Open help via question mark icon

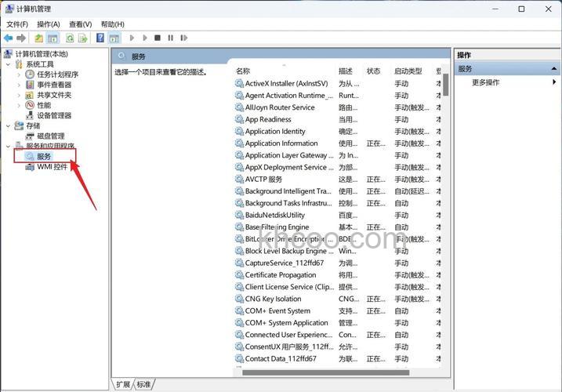point(100,38)
